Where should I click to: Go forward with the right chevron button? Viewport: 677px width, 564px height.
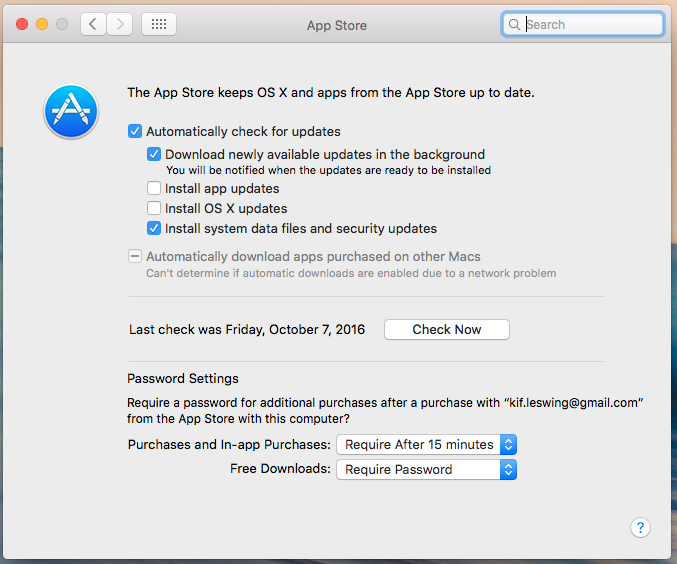[x=120, y=24]
